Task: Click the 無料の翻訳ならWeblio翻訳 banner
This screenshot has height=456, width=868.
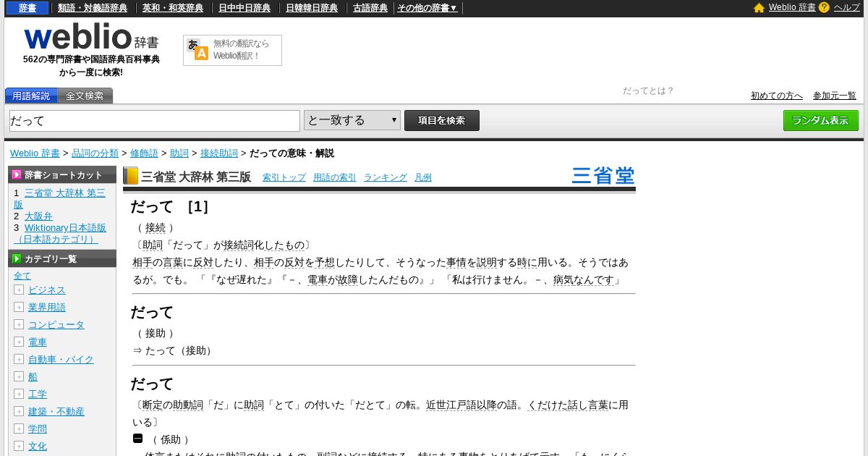Action: tap(232, 50)
